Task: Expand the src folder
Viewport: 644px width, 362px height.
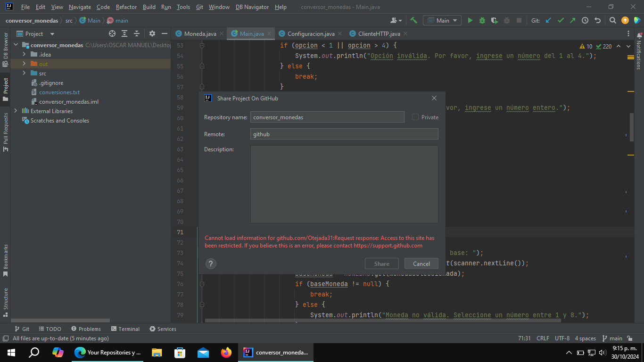Action: (24, 73)
